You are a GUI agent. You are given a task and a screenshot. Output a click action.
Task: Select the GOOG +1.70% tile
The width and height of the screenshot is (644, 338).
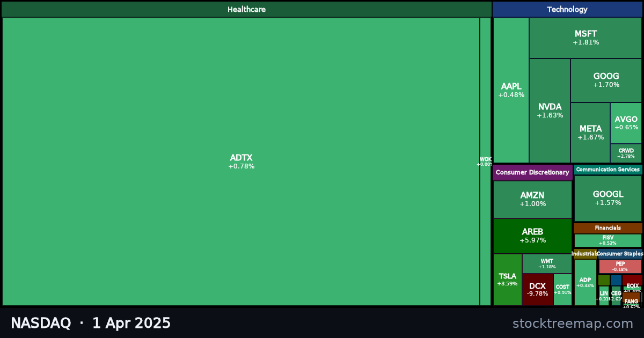[606, 80]
